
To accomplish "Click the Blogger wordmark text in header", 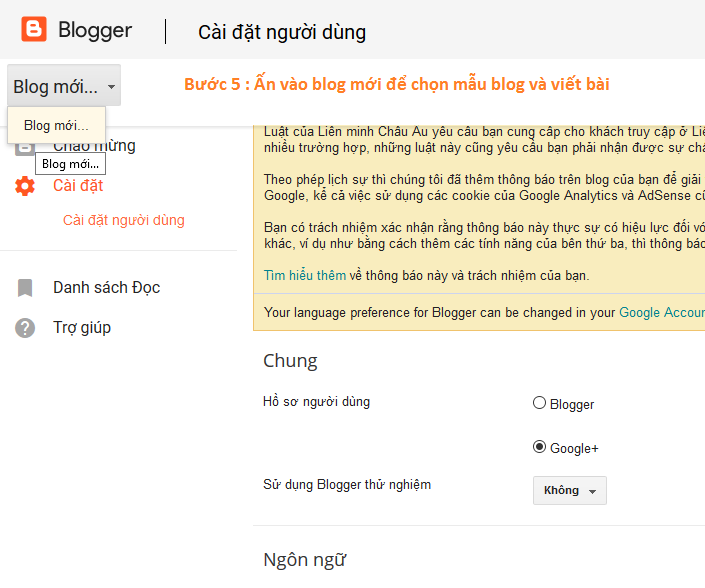I will point(95,31).
